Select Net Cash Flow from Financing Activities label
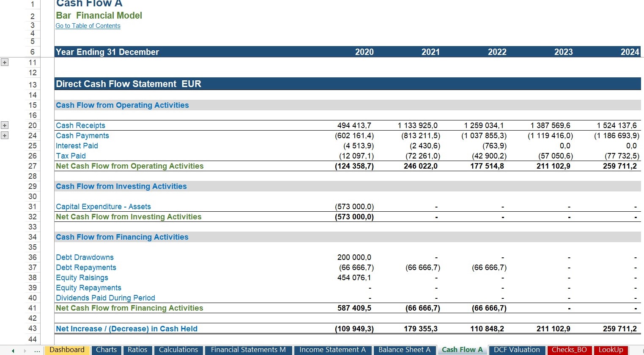 click(x=129, y=308)
